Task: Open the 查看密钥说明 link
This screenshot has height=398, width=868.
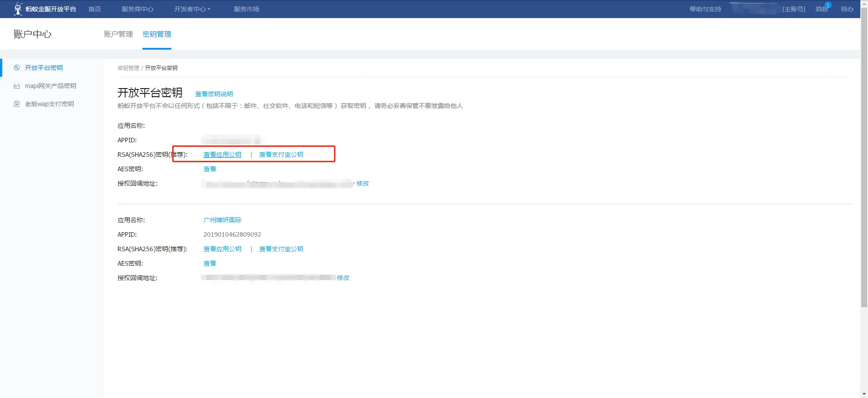Action: coord(214,94)
